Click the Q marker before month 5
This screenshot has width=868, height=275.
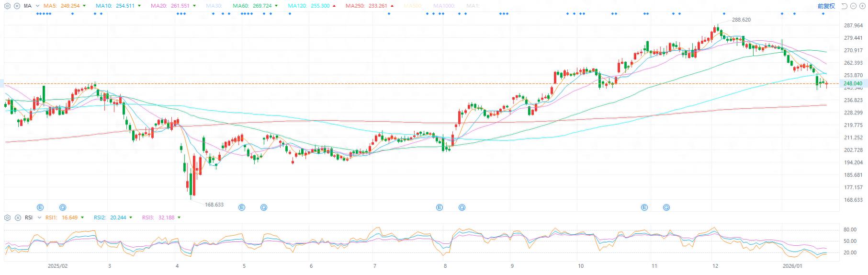(x=264, y=207)
